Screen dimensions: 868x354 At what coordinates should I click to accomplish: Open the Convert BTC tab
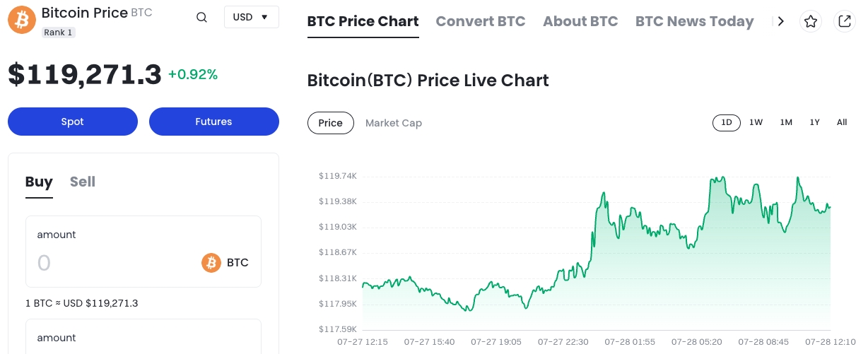(481, 21)
